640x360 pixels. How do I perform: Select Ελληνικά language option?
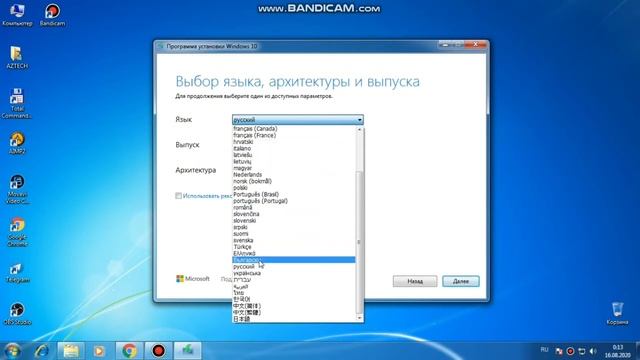(x=294, y=253)
